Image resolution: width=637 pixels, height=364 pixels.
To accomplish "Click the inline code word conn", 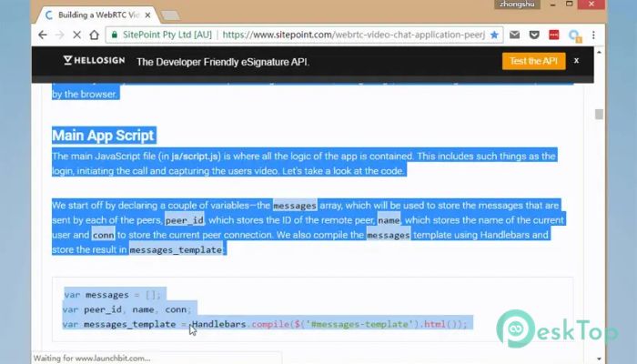I will (x=103, y=235).
